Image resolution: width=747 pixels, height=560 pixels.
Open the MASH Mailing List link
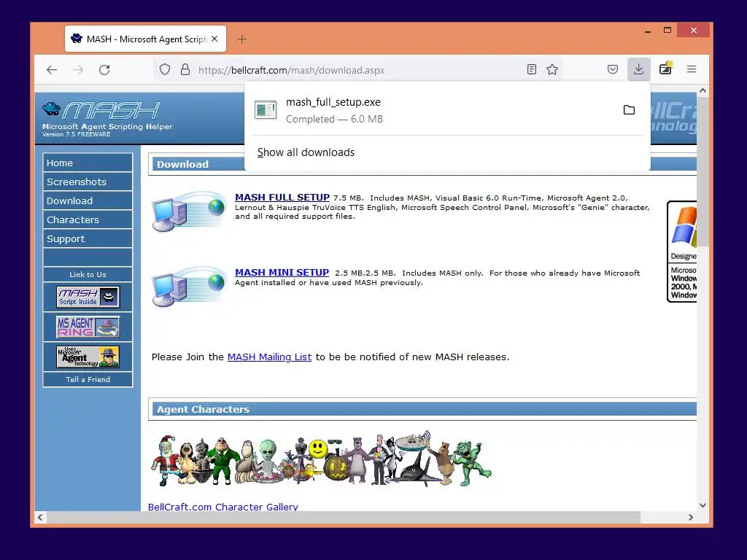[269, 357]
